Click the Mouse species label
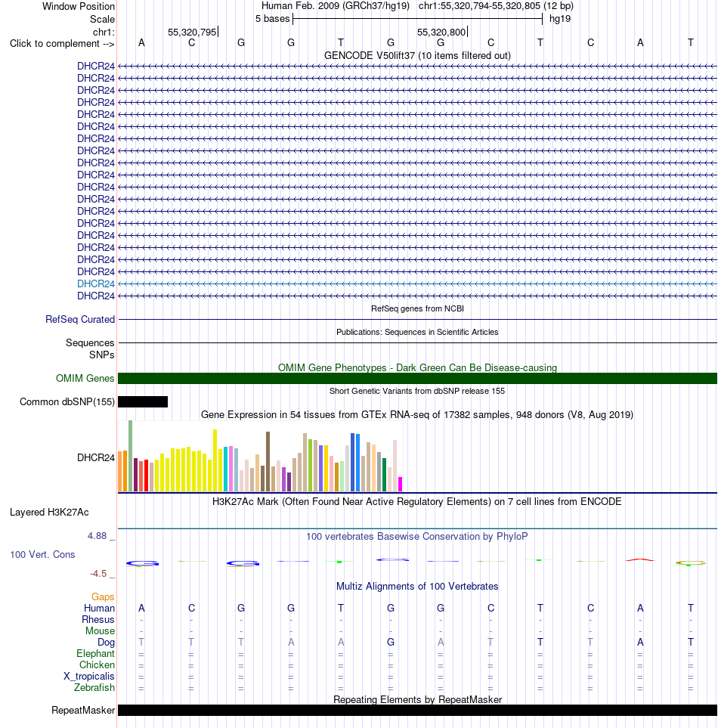The height and width of the screenshot is (728, 718). pos(100,630)
